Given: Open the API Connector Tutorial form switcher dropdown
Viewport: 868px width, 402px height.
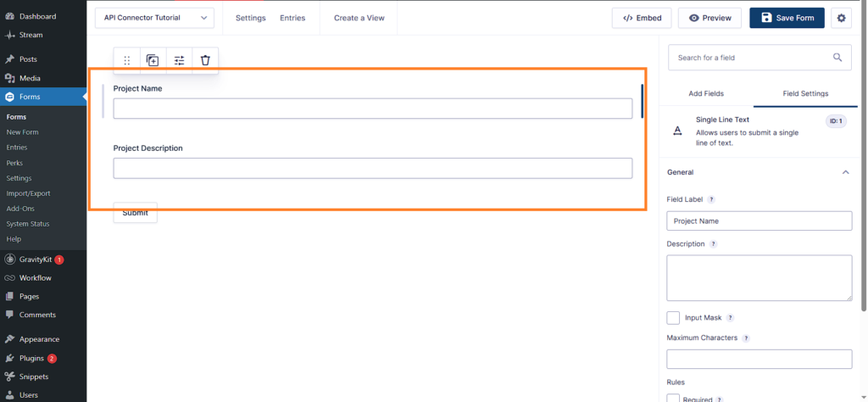Looking at the screenshot, I should pyautogui.click(x=154, y=18).
